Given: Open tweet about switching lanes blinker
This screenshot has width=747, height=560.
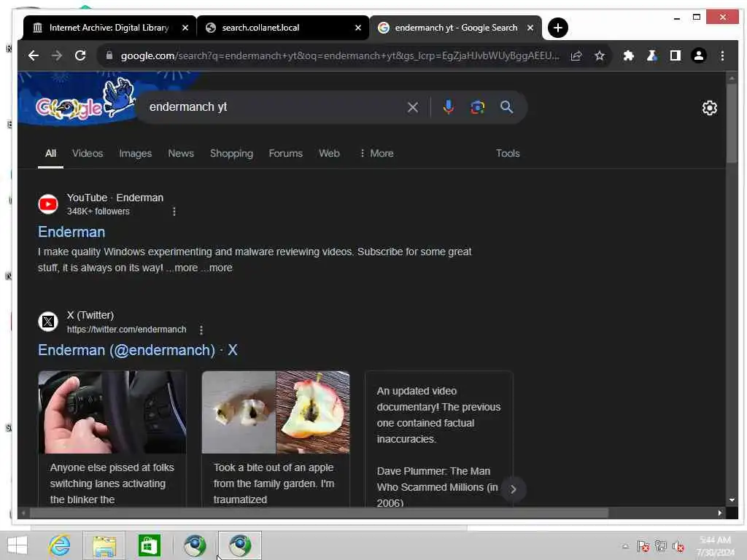Looking at the screenshot, I should click(x=112, y=438).
